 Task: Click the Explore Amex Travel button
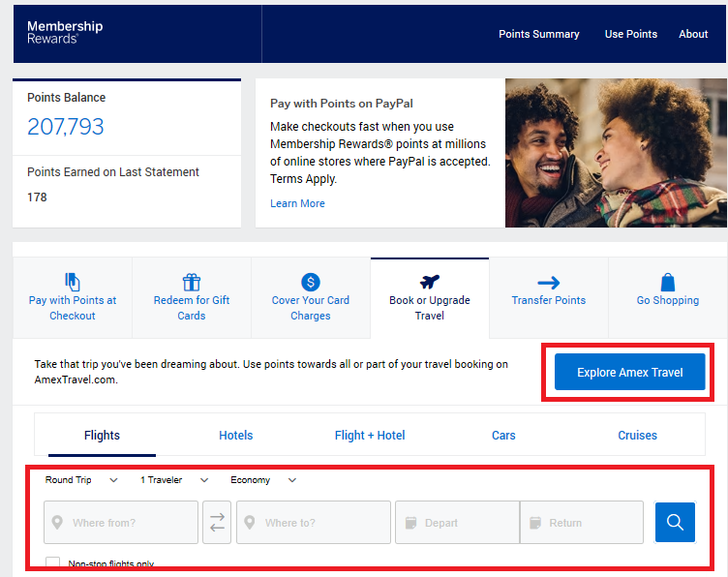630,372
